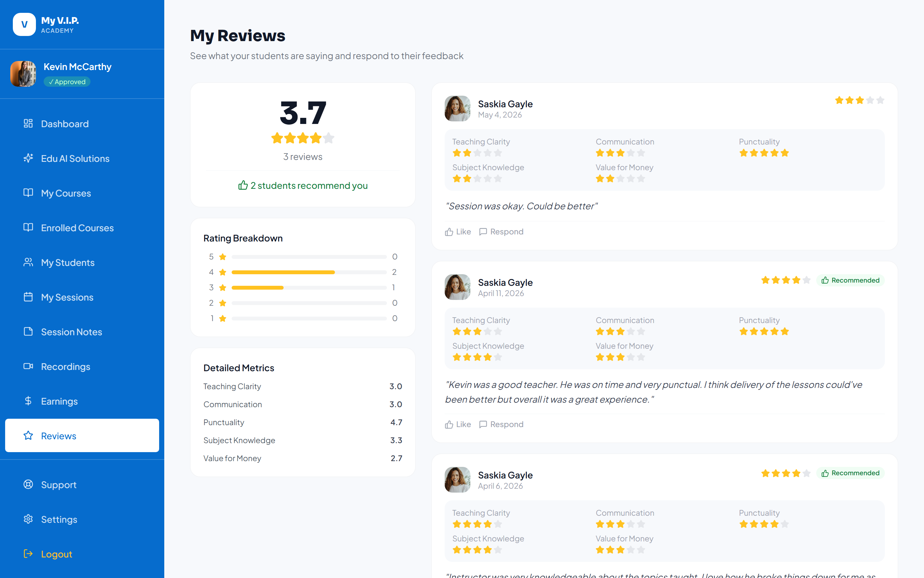
Task: Open the Support page
Action: coord(82,485)
